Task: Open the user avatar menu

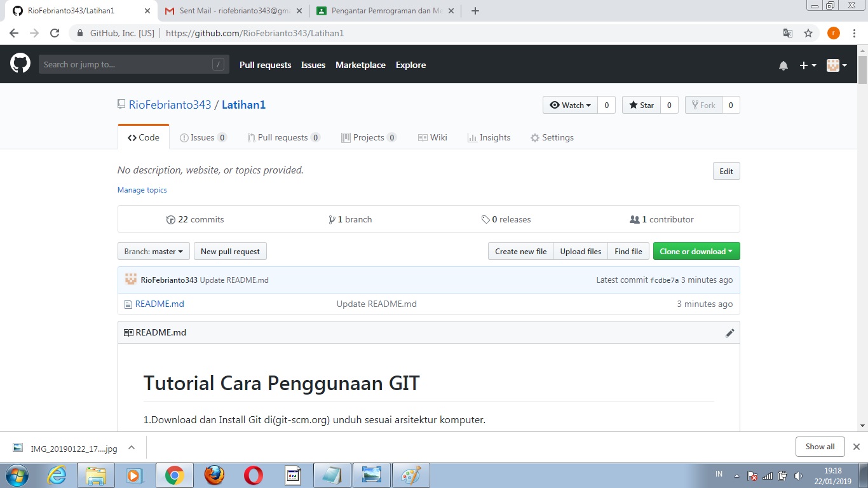Action: tap(836, 65)
